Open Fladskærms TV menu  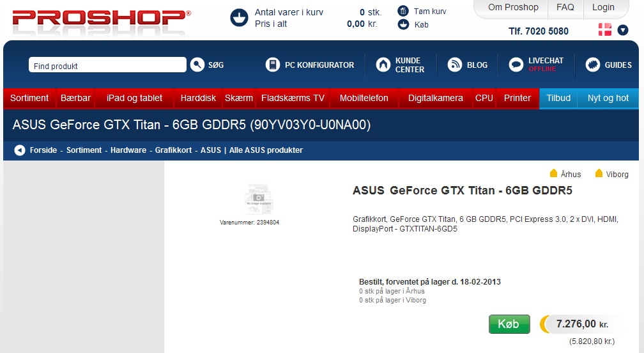[x=293, y=98]
